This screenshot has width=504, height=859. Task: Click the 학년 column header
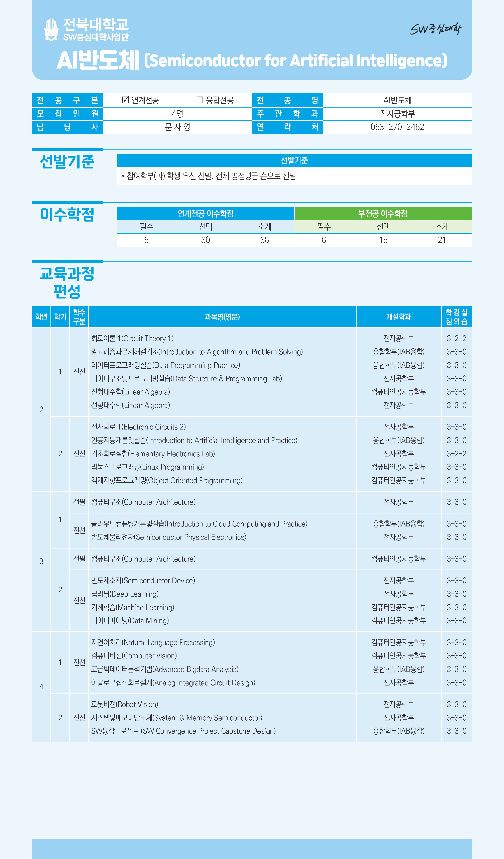pos(41,317)
